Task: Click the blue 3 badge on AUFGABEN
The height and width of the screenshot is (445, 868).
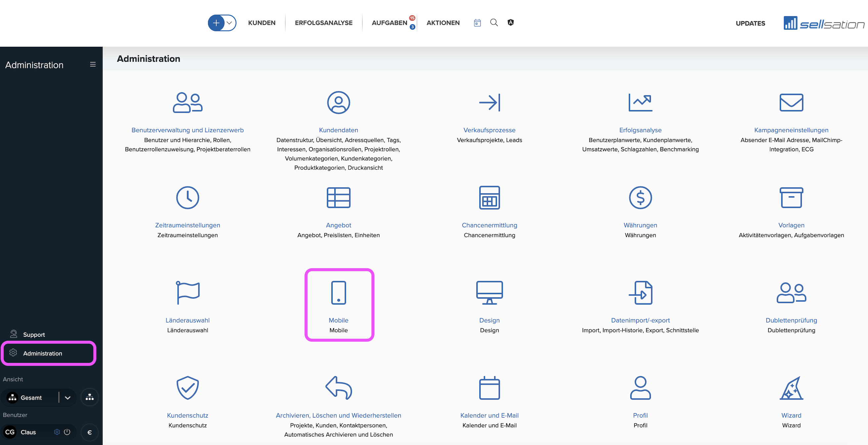Action: 412,27
